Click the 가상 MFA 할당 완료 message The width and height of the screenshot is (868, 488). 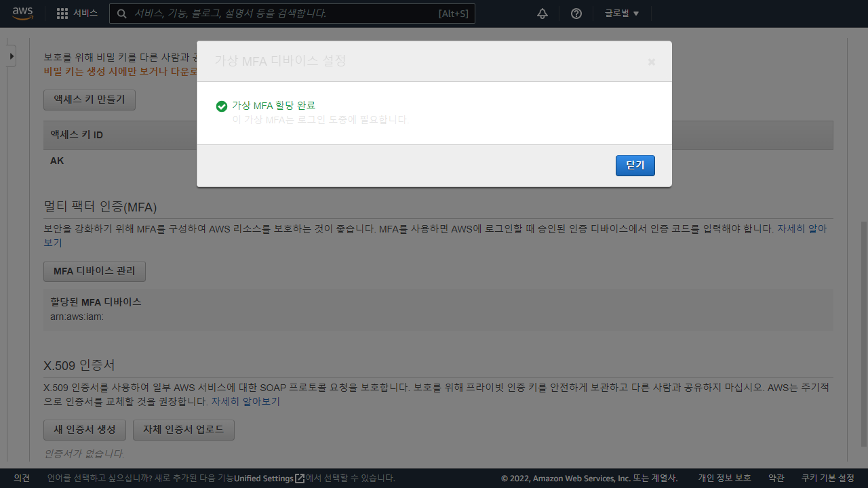274,106
